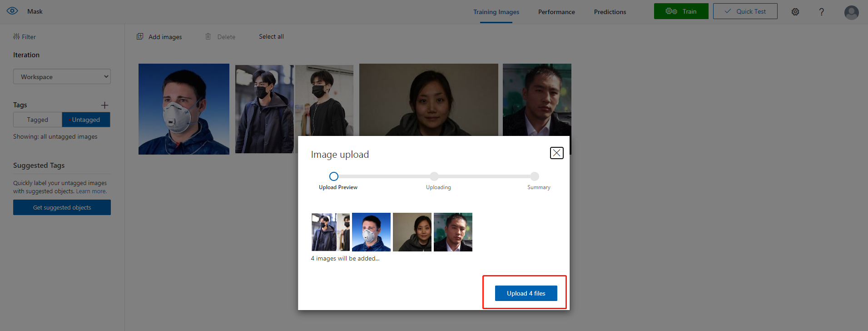Click the Custom Vision eye logo

point(12,11)
